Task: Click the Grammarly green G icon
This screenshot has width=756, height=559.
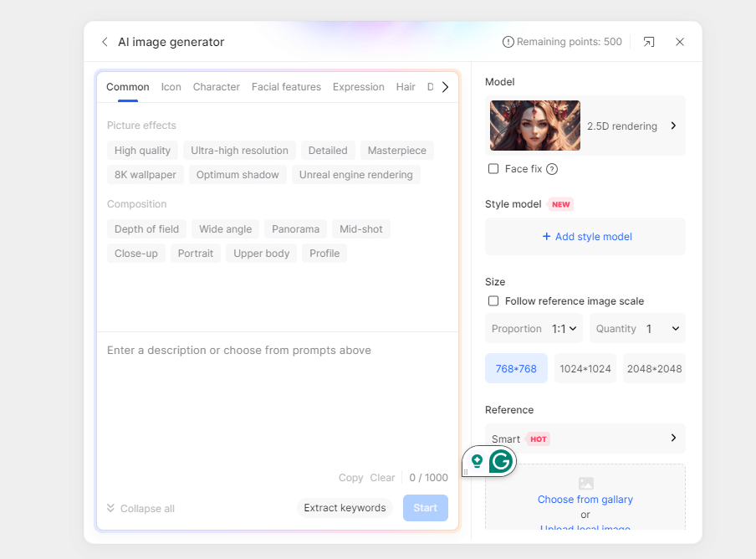Action: [500, 461]
